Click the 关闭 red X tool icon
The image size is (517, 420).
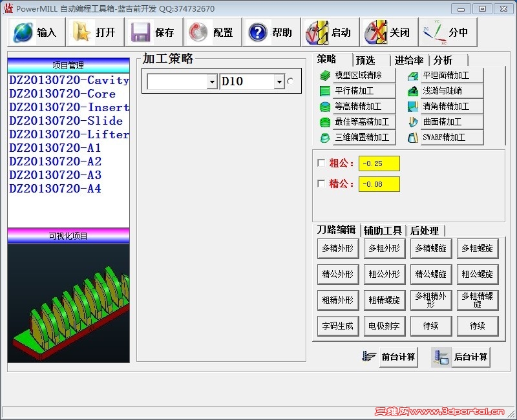[x=375, y=32]
